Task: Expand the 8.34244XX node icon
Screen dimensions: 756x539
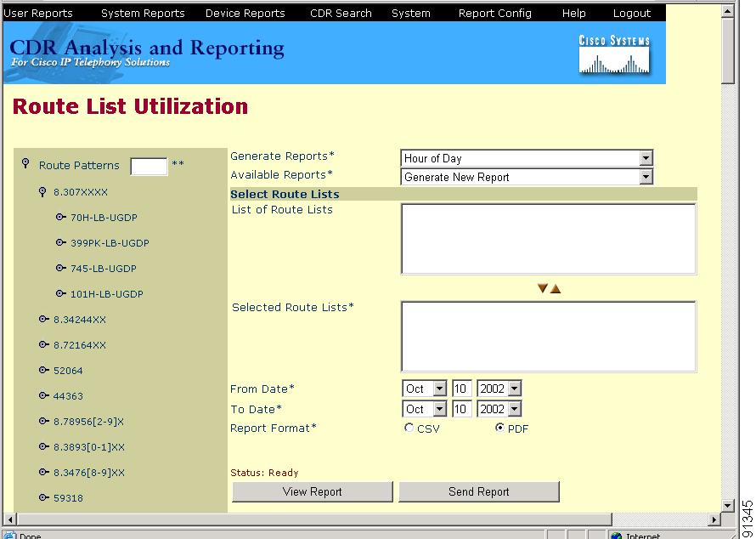Action: click(x=44, y=319)
